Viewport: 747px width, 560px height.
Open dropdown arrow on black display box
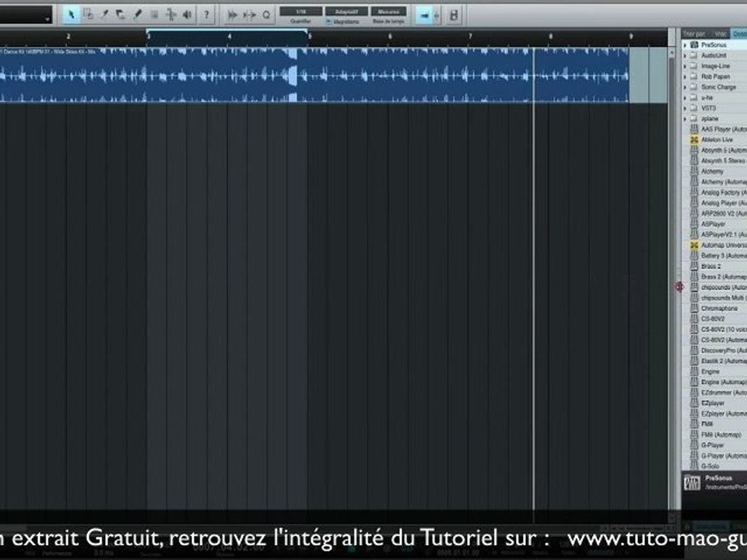pos(47,19)
